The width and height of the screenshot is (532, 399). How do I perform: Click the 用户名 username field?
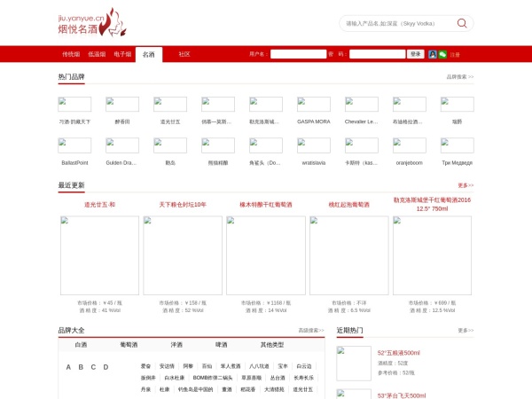[x=298, y=54]
